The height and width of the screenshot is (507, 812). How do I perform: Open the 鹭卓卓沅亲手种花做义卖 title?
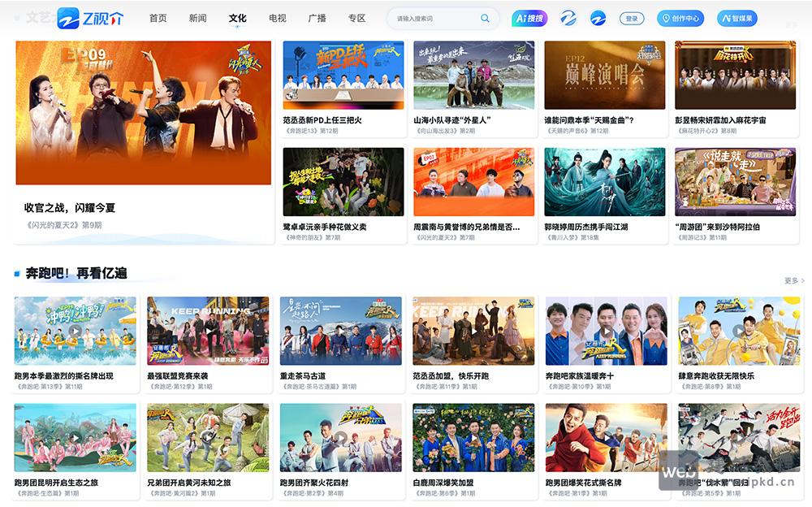point(325,227)
